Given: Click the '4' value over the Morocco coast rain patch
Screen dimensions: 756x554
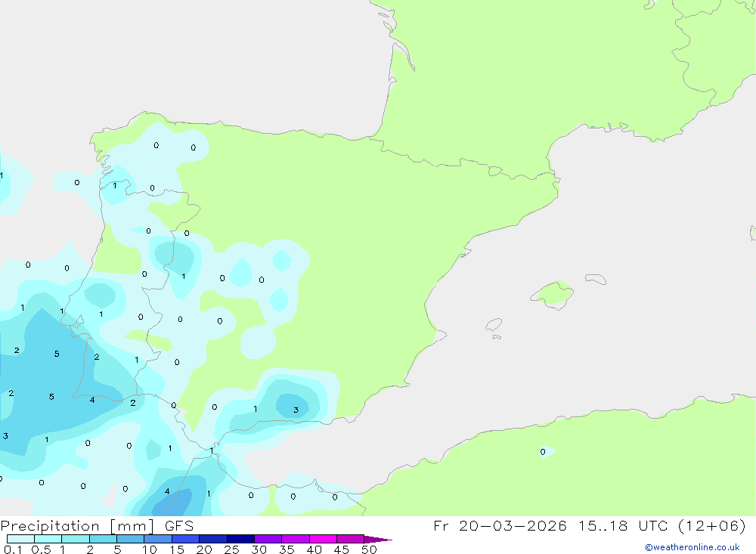Looking at the screenshot, I should coord(167,491).
